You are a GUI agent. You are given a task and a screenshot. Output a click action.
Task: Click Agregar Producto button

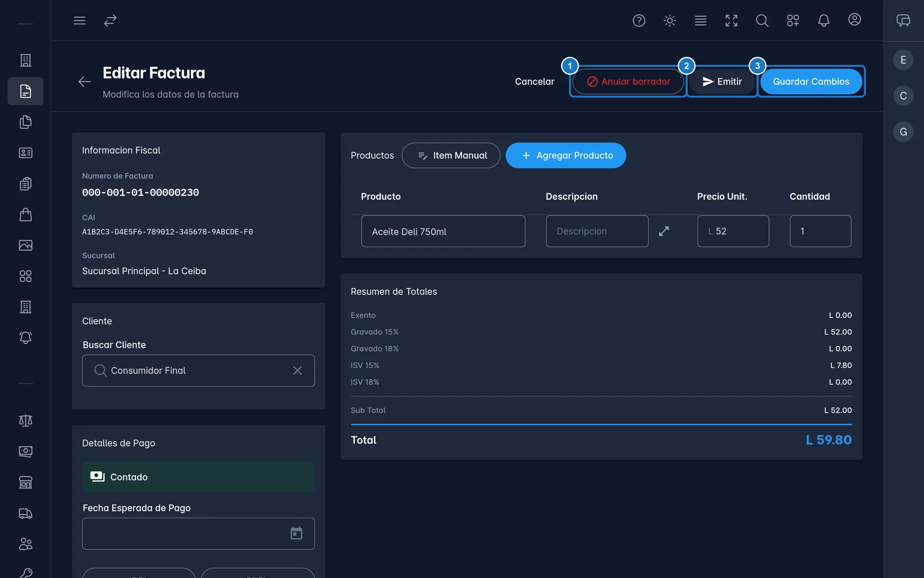point(566,156)
